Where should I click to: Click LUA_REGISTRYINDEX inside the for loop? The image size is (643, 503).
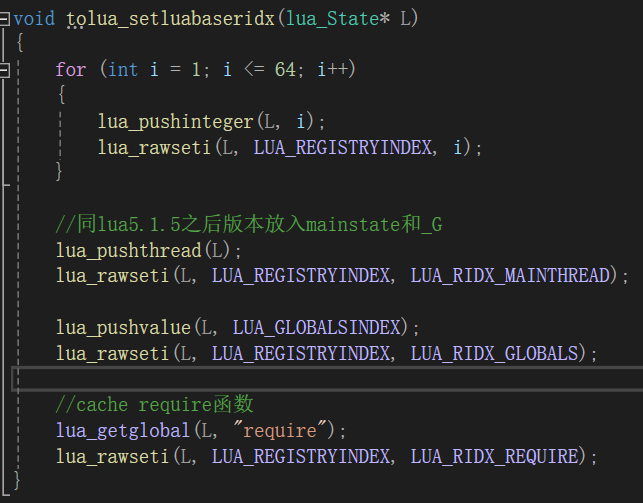coord(343,147)
